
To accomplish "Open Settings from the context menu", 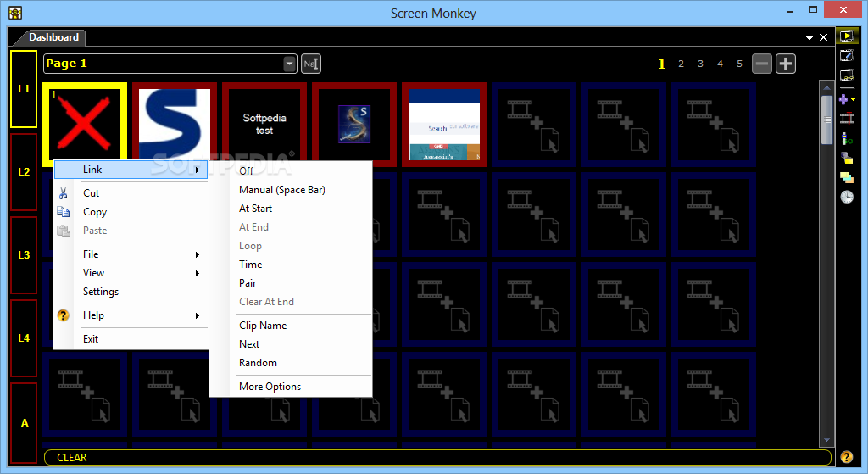I will tap(131, 291).
